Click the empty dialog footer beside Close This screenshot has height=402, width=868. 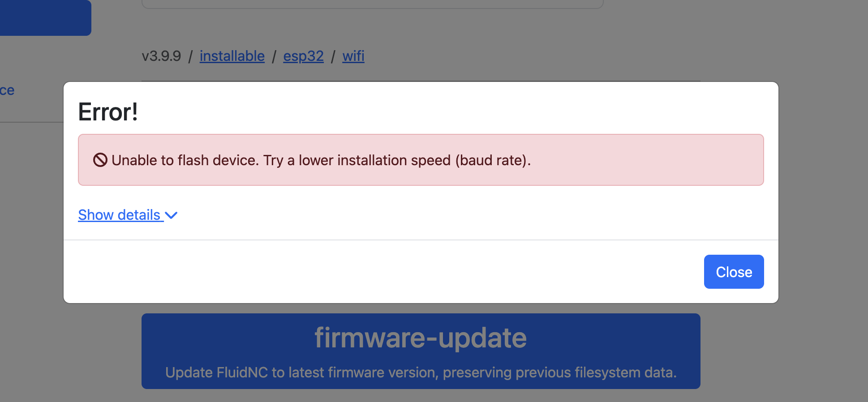pos(381,272)
